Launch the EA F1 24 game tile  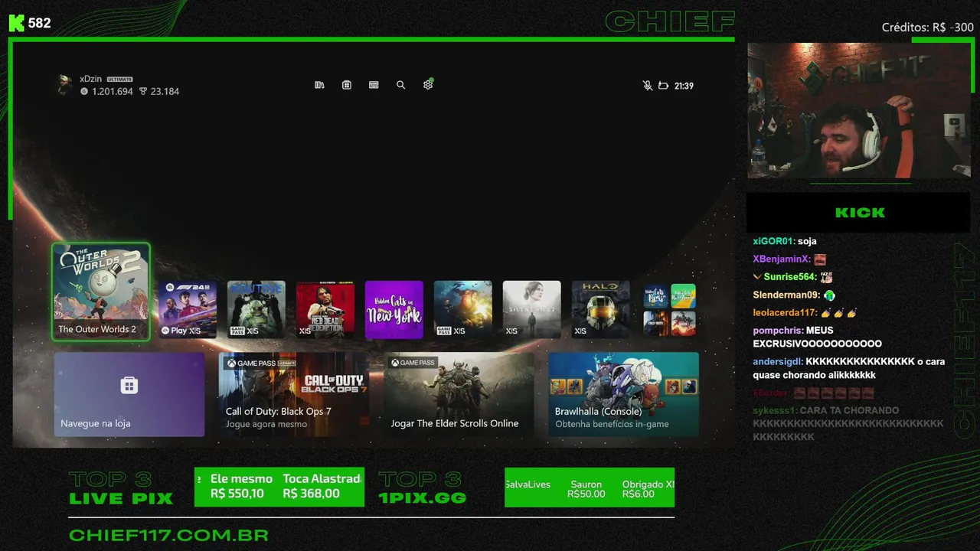pos(188,309)
